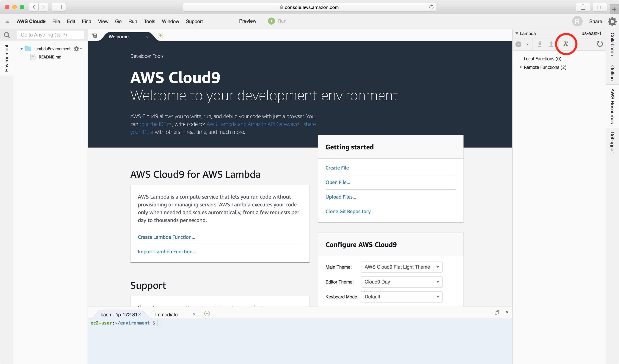Click the tab list icon beside Welcome
Image resolution: width=619 pixels, height=364 pixels.
click(x=94, y=36)
